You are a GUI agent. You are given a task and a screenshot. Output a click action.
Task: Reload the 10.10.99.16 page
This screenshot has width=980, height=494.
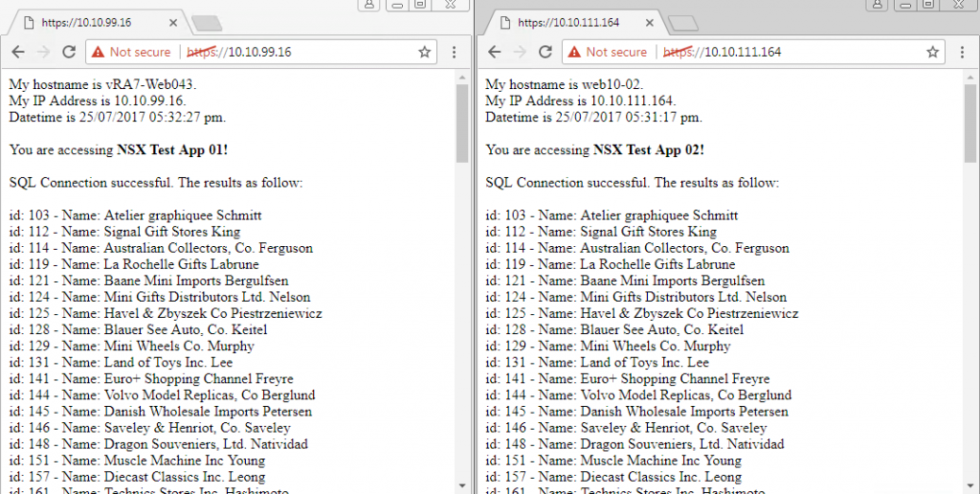pos(69,52)
